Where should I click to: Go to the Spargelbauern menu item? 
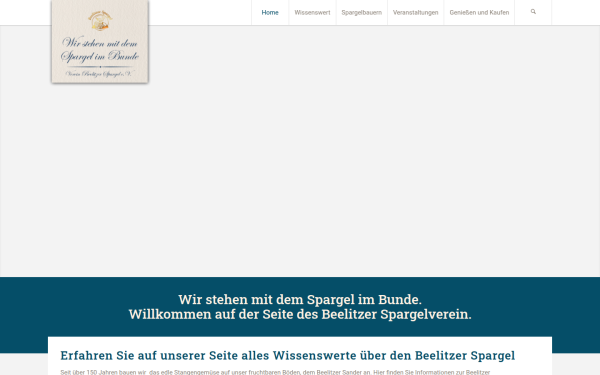point(362,13)
